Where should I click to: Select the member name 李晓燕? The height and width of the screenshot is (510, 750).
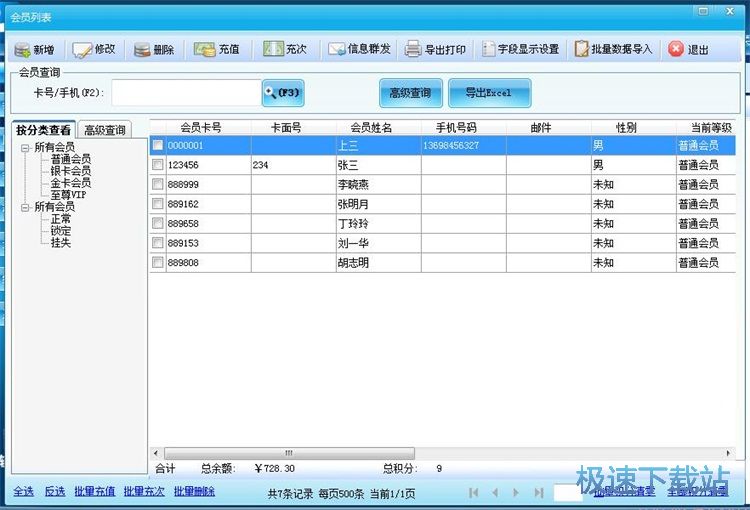[353, 185]
